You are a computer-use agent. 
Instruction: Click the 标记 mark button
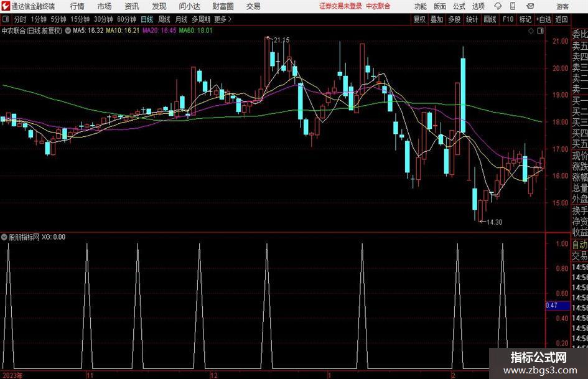(x=525, y=19)
